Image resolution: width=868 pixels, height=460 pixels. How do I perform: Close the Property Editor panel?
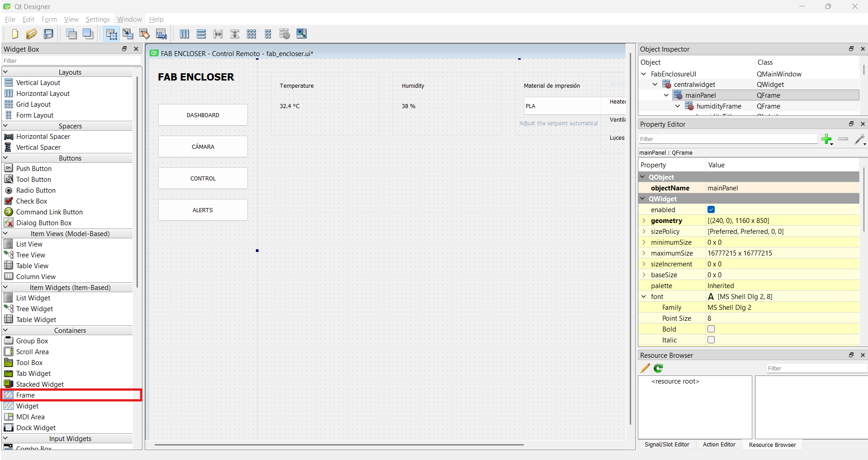[863, 124]
